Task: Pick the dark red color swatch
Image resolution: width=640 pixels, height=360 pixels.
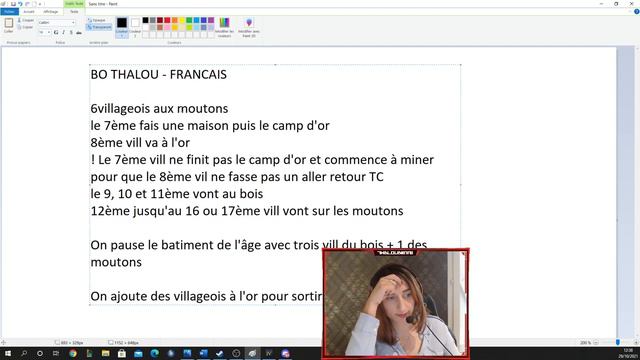Action: point(160,20)
